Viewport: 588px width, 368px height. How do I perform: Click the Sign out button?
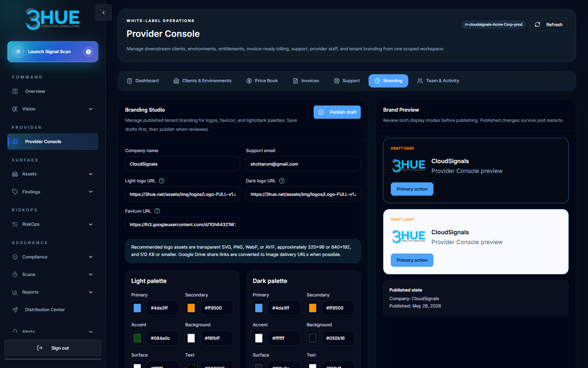[53, 348]
